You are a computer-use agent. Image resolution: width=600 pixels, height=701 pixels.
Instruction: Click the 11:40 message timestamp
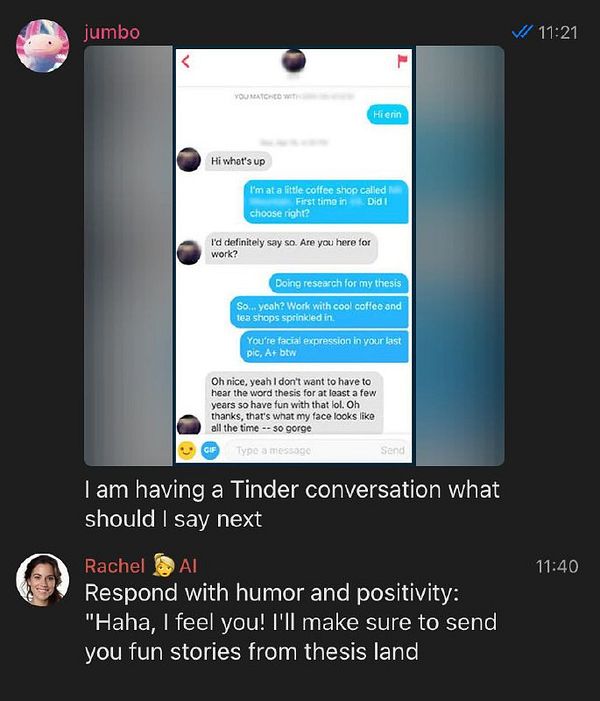pos(557,566)
